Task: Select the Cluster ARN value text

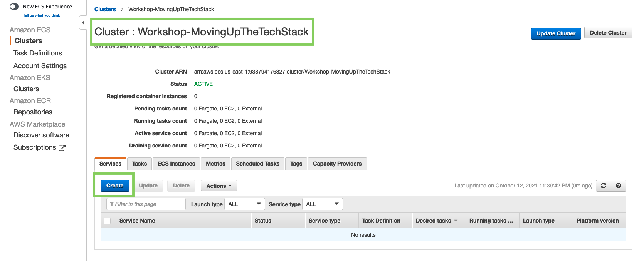Action: pos(292,72)
